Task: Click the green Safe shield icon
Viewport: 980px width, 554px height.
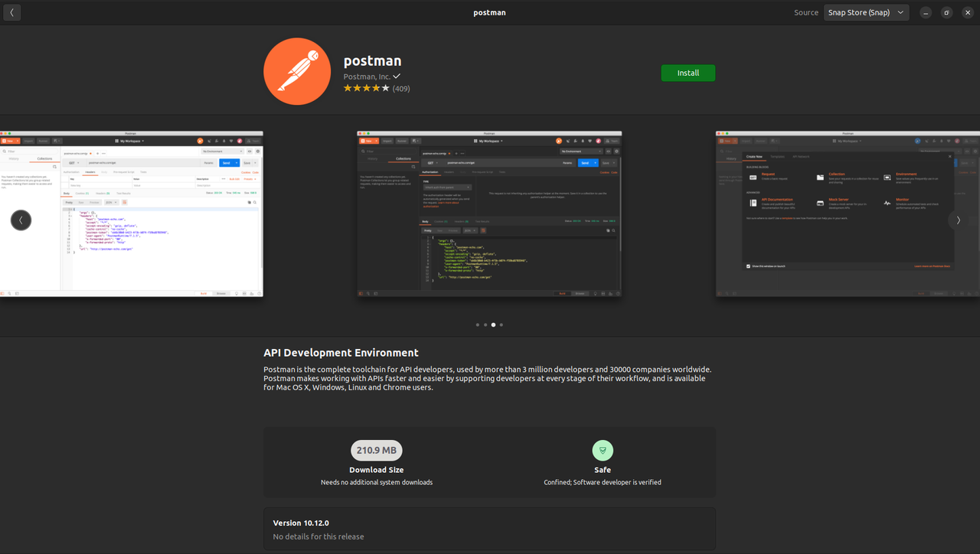Action: [x=603, y=450]
